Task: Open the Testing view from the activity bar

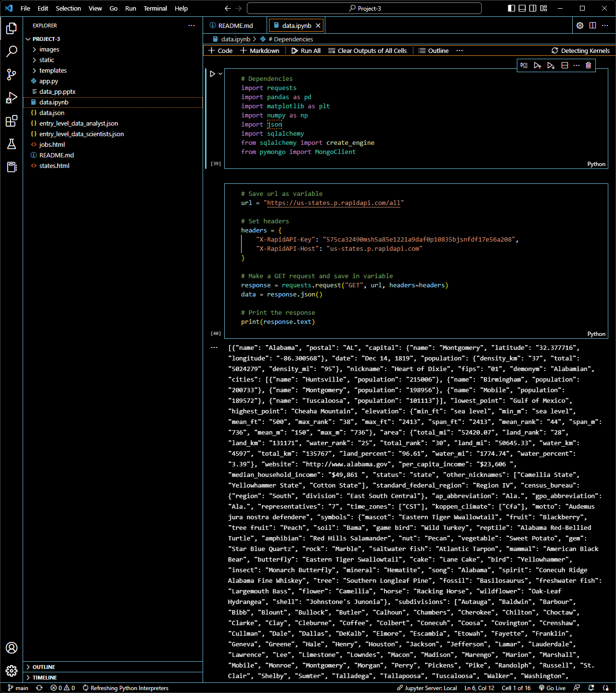Action: 12,144
